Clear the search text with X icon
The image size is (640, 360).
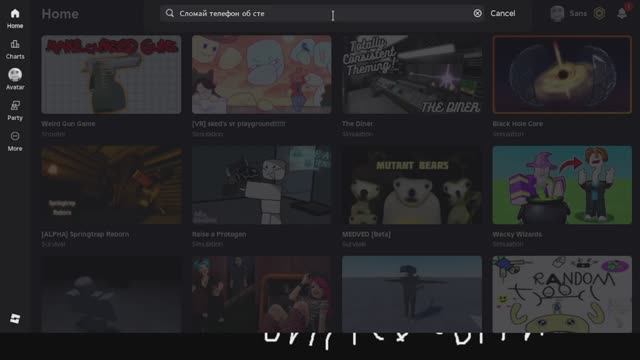(477, 13)
